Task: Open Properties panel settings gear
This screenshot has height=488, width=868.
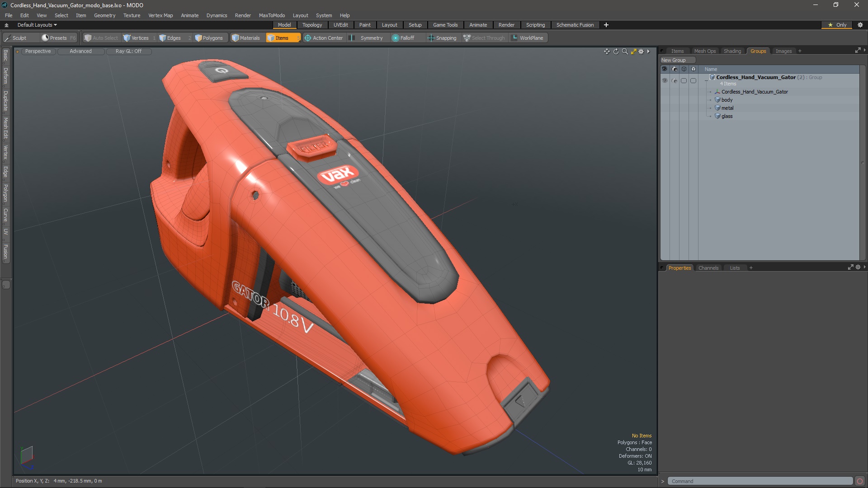Action: (858, 267)
